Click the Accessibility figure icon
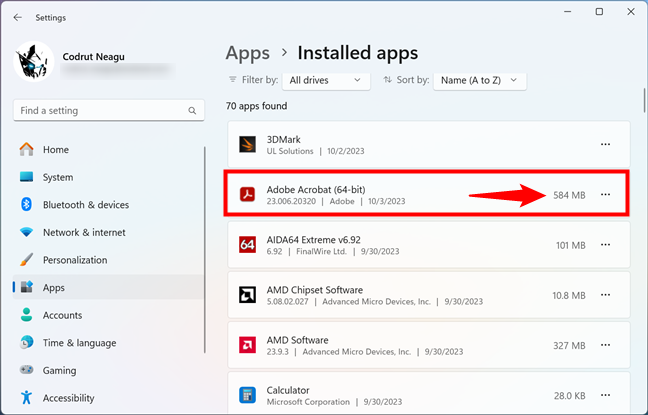Viewport: 648px width, 415px height. click(x=26, y=398)
